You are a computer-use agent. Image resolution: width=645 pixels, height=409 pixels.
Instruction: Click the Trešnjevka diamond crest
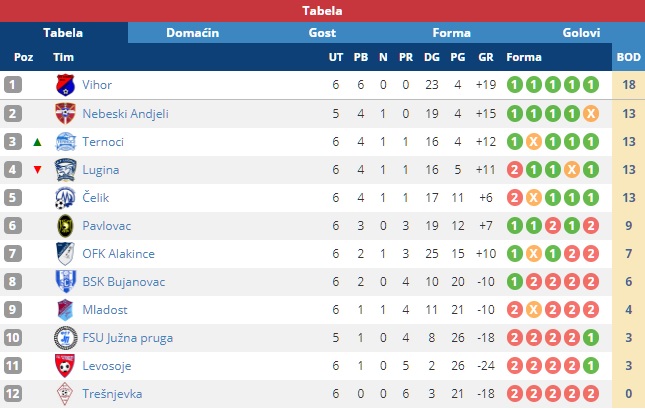pos(65,393)
